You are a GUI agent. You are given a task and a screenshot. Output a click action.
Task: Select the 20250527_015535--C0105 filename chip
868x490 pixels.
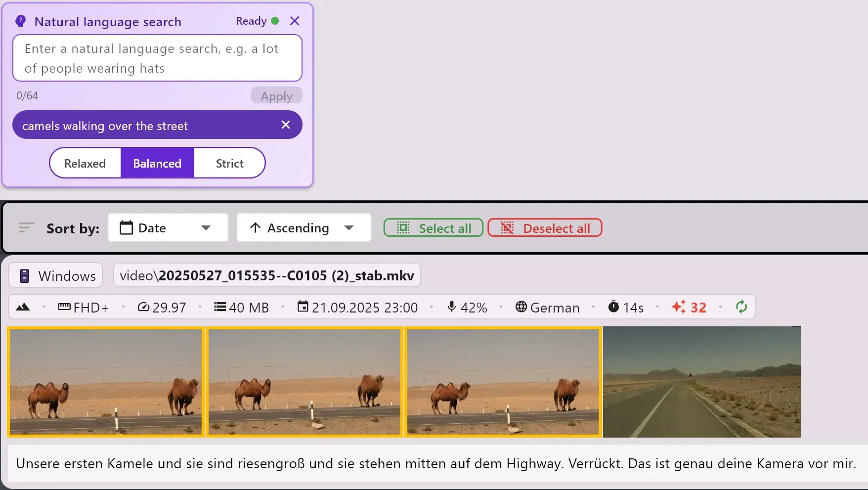266,275
